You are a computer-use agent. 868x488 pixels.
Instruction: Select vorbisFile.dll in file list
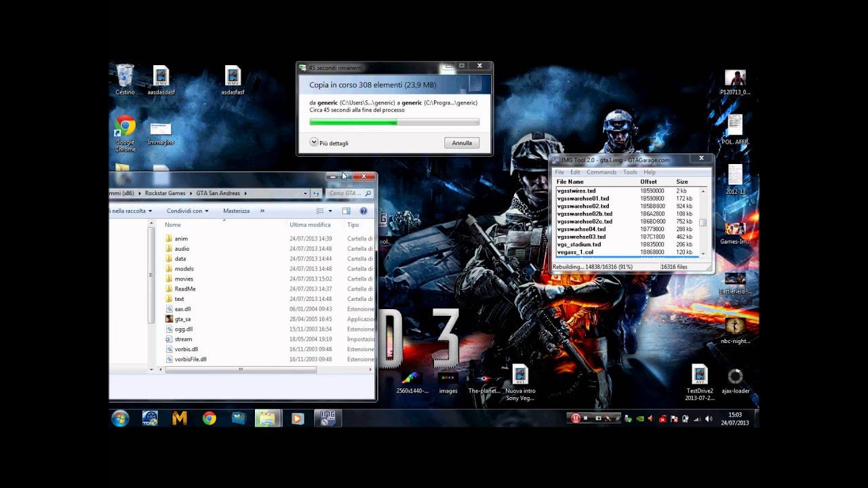click(x=190, y=359)
